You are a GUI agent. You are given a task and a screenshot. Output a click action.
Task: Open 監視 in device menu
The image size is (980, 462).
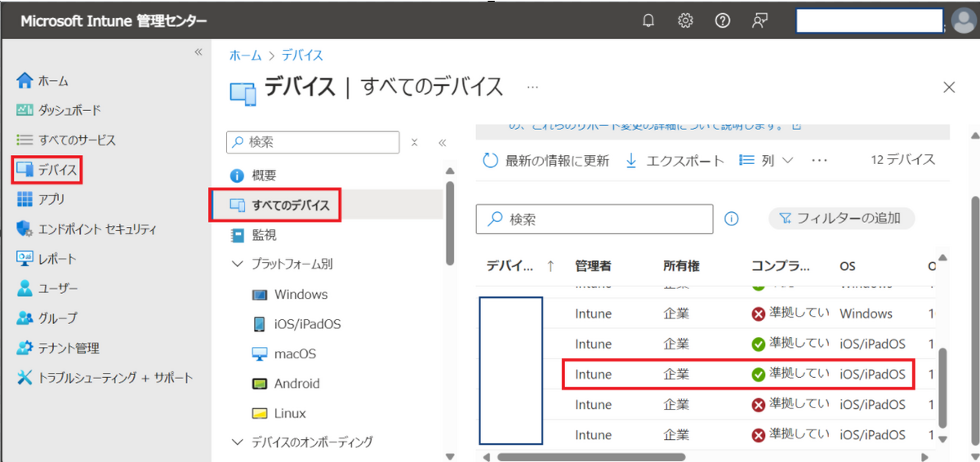coord(253,235)
